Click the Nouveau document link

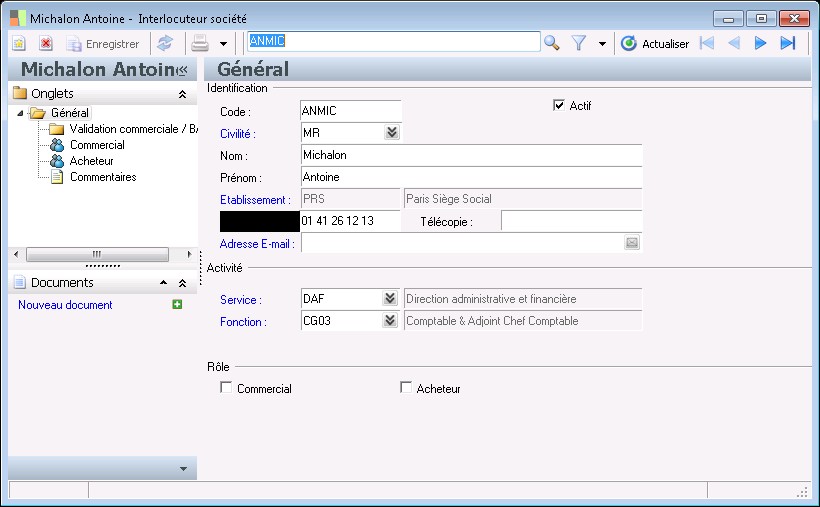pyautogui.click(x=65, y=305)
